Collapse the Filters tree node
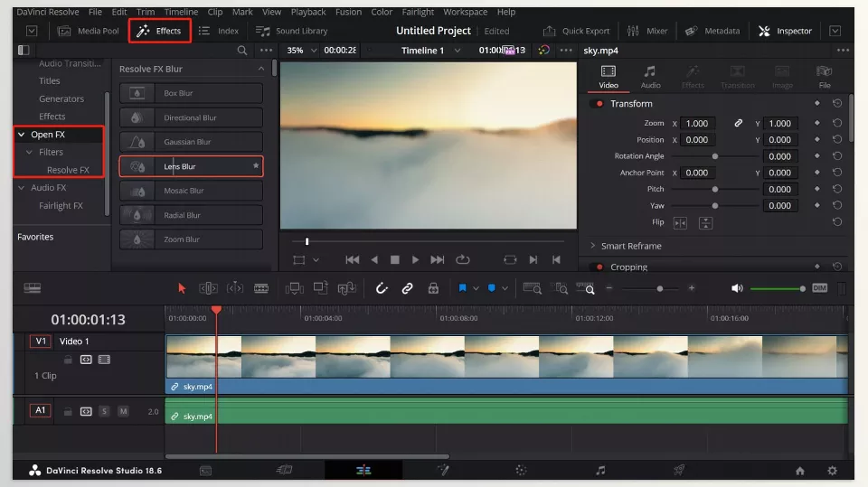 tap(29, 152)
